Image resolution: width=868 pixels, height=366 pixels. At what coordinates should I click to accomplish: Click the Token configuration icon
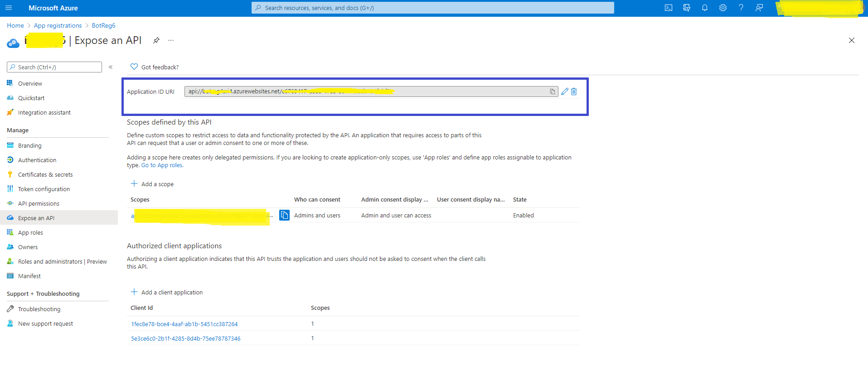tap(10, 188)
